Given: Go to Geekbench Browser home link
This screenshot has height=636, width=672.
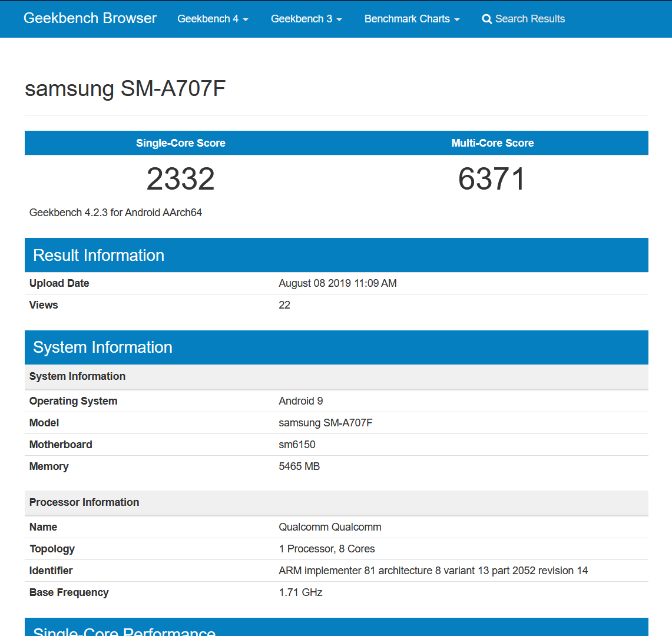Looking at the screenshot, I should coord(90,18).
